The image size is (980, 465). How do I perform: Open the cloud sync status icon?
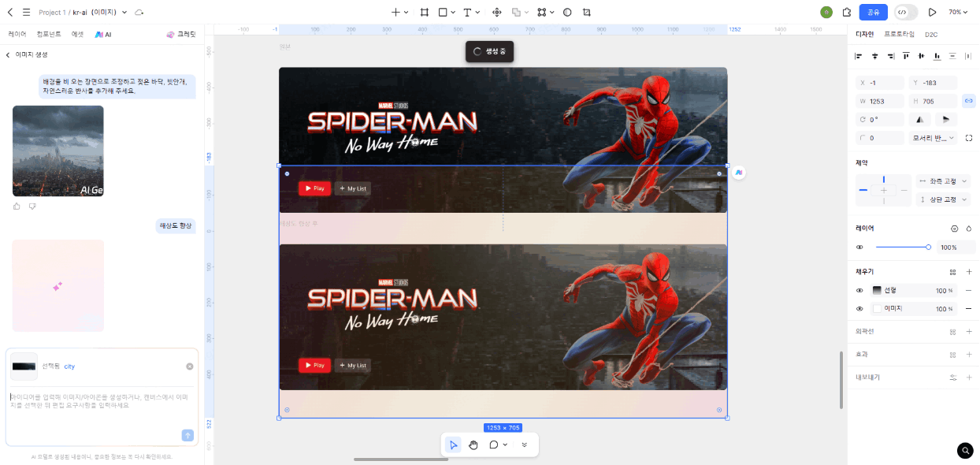tap(139, 12)
